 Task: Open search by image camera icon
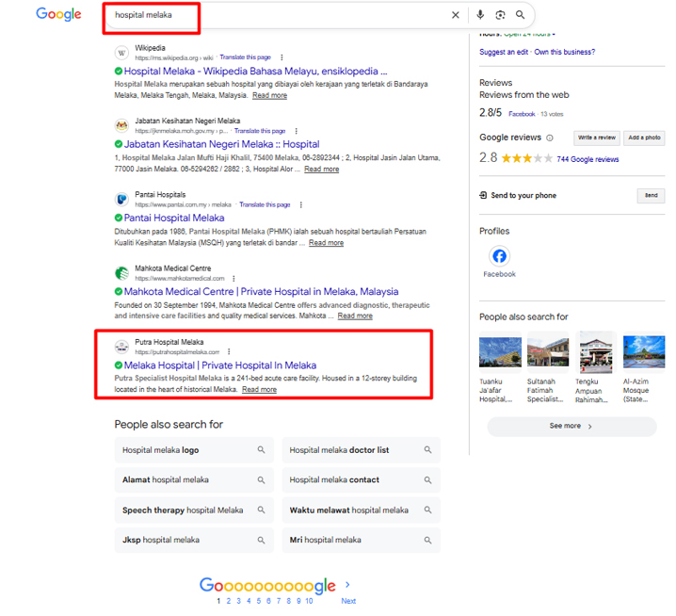click(x=500, y=15)
